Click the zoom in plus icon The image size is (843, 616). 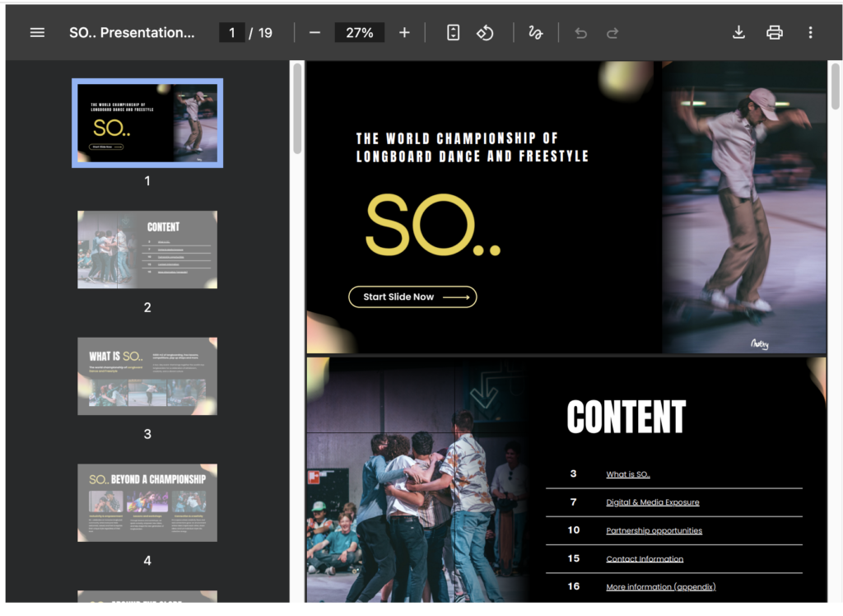click(404, 33)
